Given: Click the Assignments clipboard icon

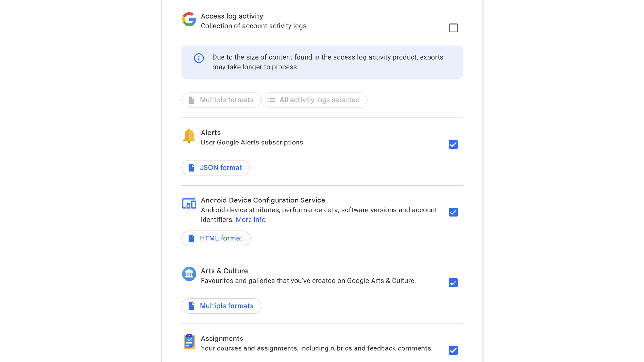Looking at the screenshot, I should tap(189, 341).
